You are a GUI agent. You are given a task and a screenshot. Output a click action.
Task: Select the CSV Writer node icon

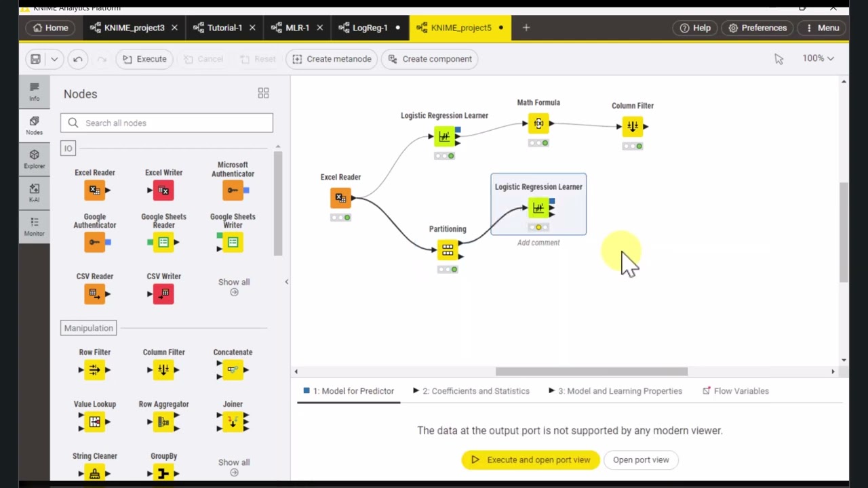click(x=163, y=293)
